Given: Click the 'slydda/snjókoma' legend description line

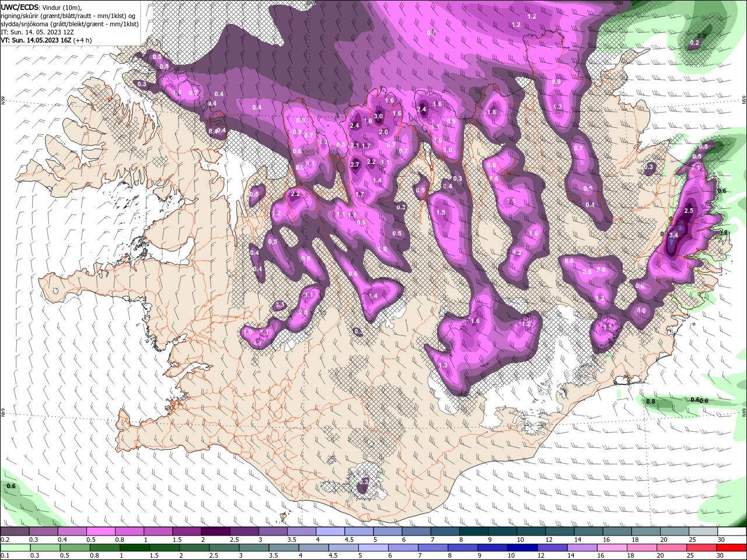Looking at the screenshot, I should coord(69,24).
